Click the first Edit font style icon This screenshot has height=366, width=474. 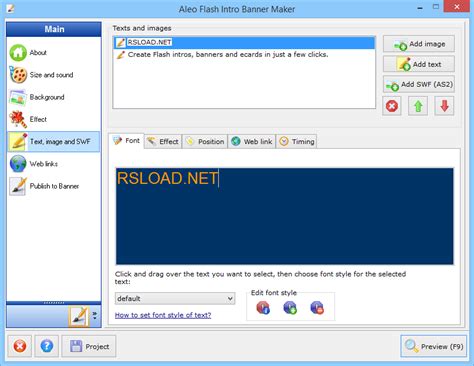point(263,307)
